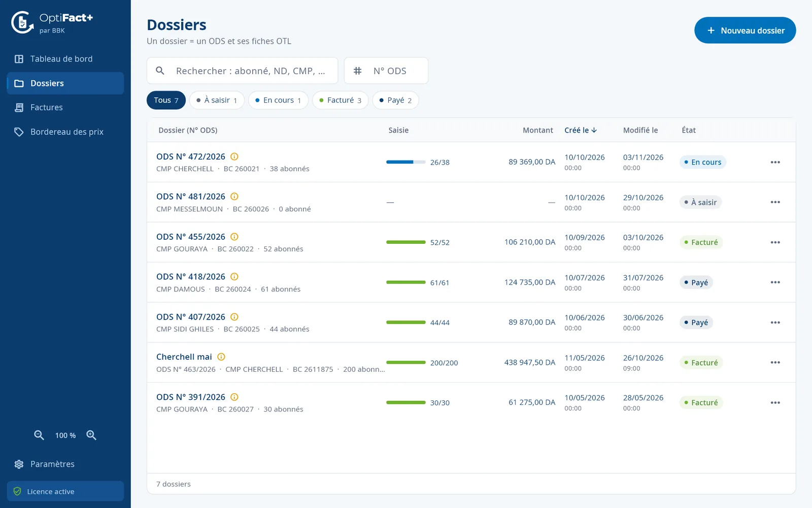The image size is (812, 508).
Task: Click info icon next to ODS N° 391/2026
Action: [234, 397]
